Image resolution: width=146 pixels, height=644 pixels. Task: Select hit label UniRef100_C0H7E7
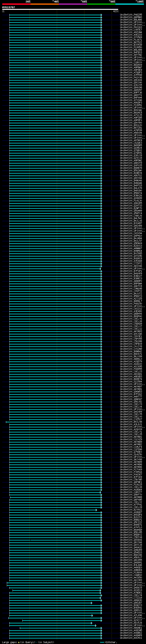pyautogui.click(x=131, y=30)
